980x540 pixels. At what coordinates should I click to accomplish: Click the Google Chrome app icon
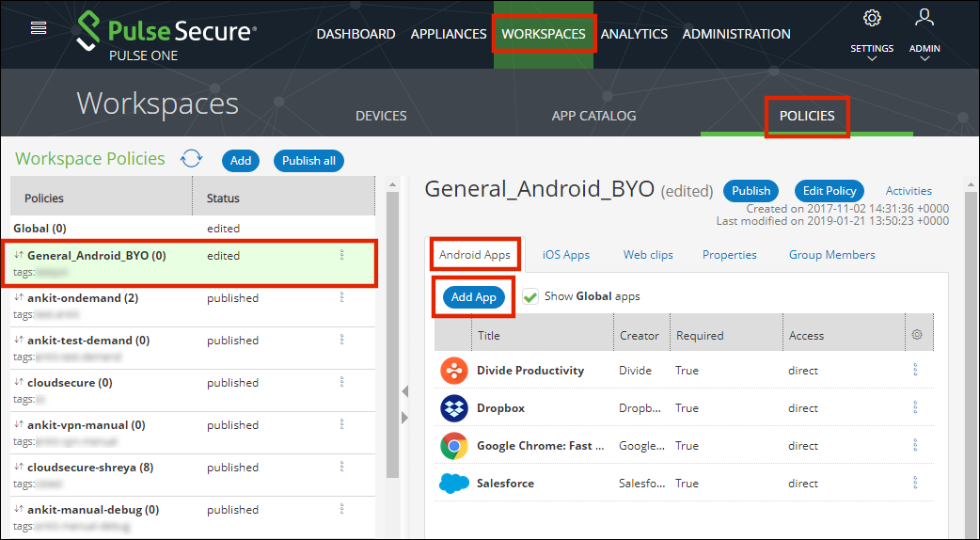coord(454,446)
